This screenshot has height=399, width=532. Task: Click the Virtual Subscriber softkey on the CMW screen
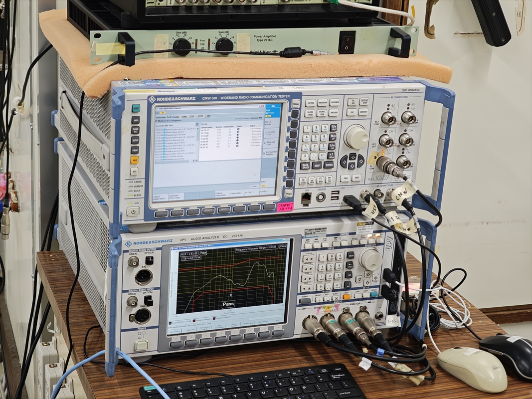(221, 194)
